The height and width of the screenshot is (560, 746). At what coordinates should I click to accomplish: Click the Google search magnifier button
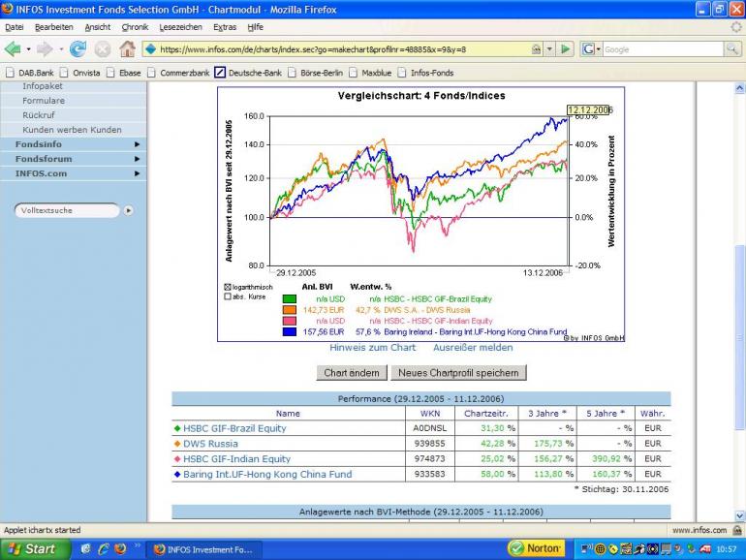[732, 49]
